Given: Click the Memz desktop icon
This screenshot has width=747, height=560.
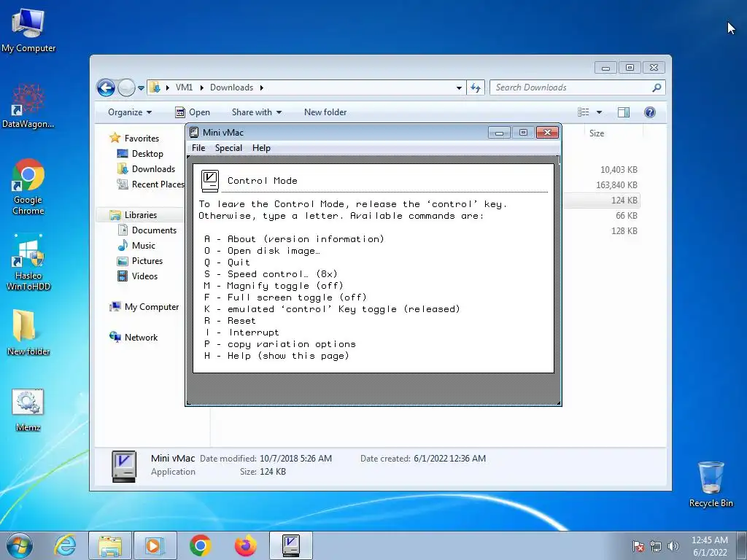Looking at the screenshot, I should (x=28, y=410).
